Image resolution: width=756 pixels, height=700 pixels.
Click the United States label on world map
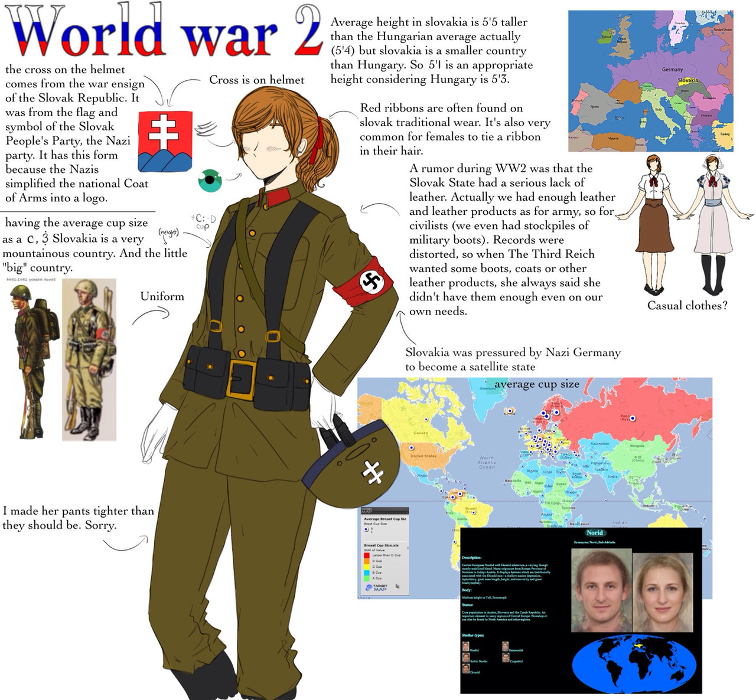coord(423,456)
